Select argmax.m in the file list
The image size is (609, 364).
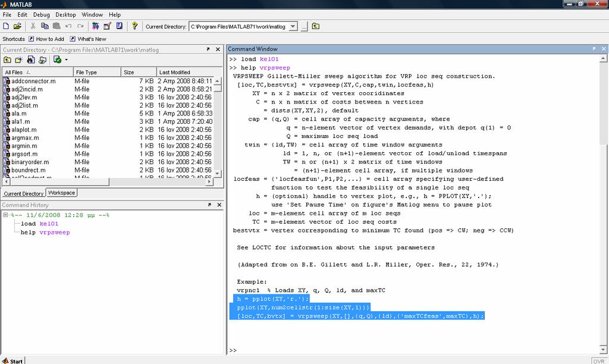click(x=25, y=138)
